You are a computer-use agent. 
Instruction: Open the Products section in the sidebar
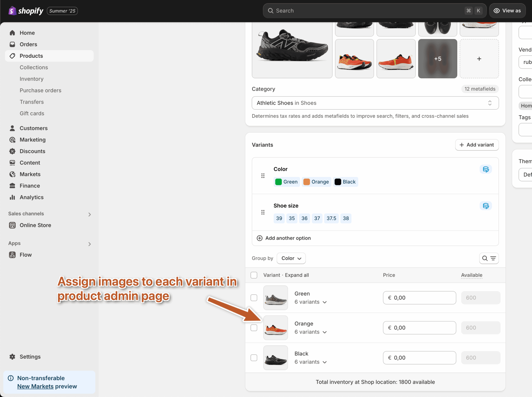31,56
